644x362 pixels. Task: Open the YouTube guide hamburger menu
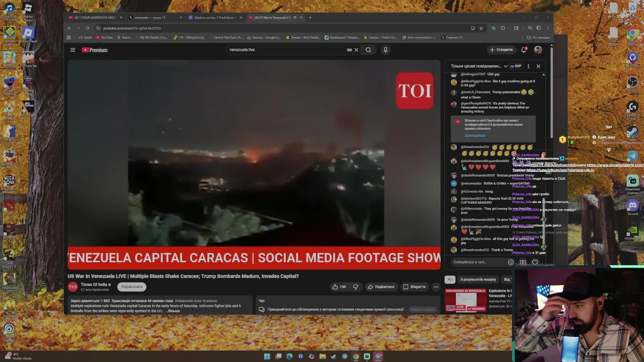coord(72,50)
